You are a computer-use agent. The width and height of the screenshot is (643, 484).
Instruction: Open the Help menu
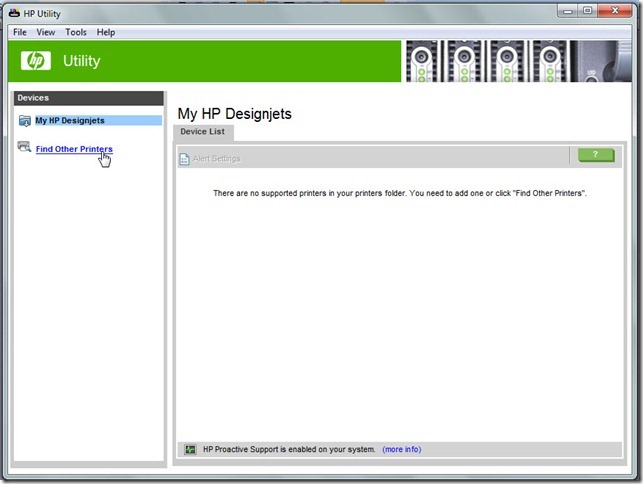(106, 32)
